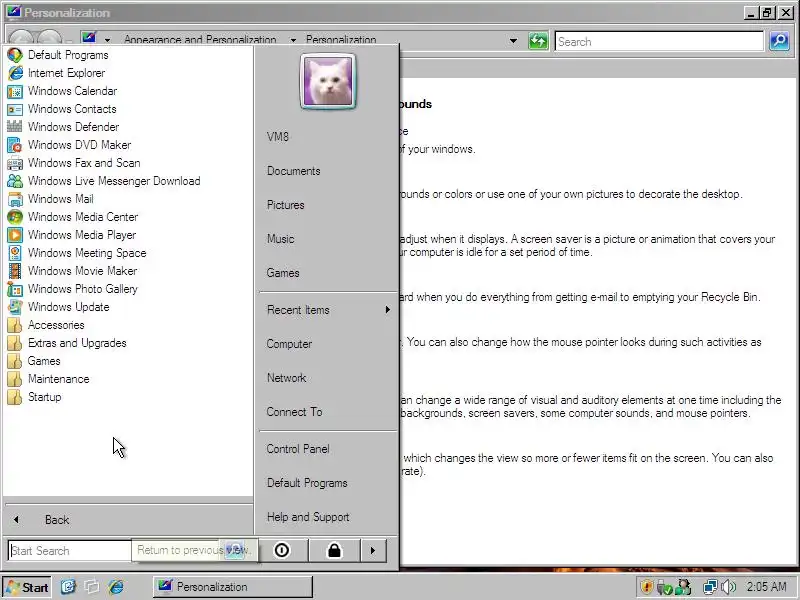Launch Windows Movie Maker icon
Viewport: 800px width, 600px height.
(x=15, y=271)
